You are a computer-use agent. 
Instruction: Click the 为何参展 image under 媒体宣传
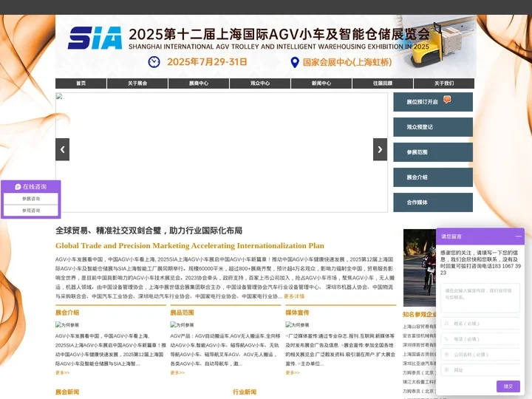point(297,324)
